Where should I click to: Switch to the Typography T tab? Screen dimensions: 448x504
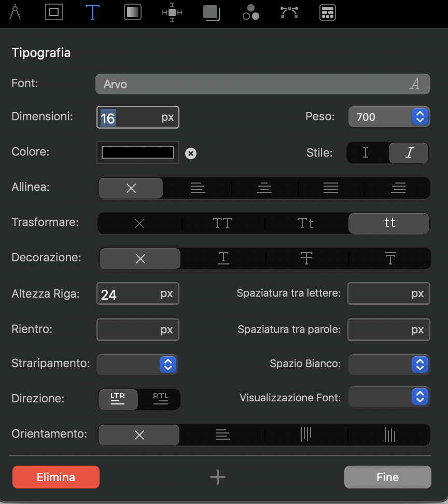[93, 11]
